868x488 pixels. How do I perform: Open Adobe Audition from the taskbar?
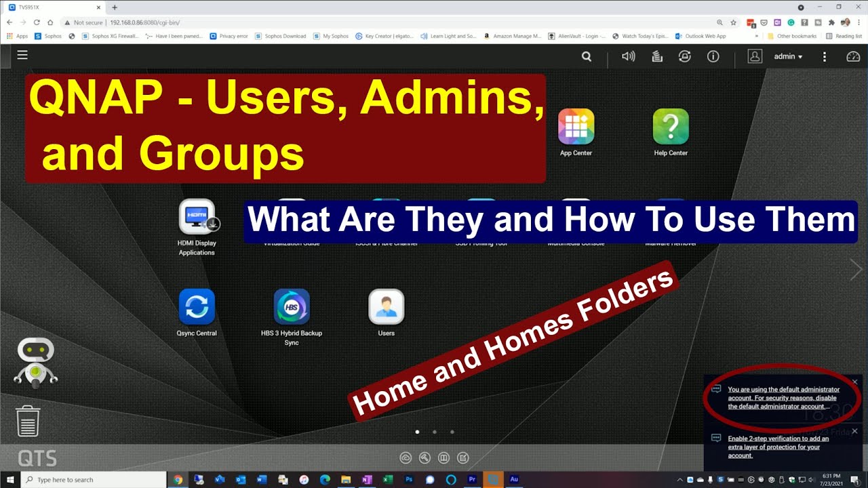coord(514,480)
